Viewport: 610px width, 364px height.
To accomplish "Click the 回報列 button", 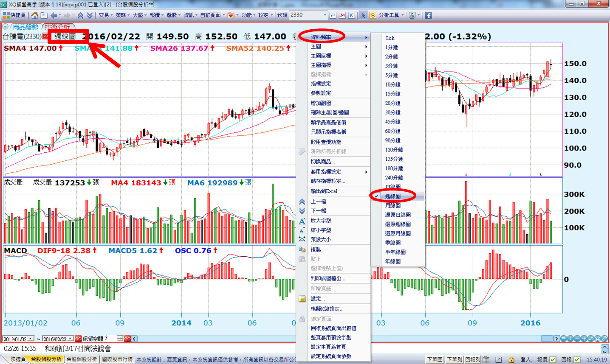I will coord(472,360).
